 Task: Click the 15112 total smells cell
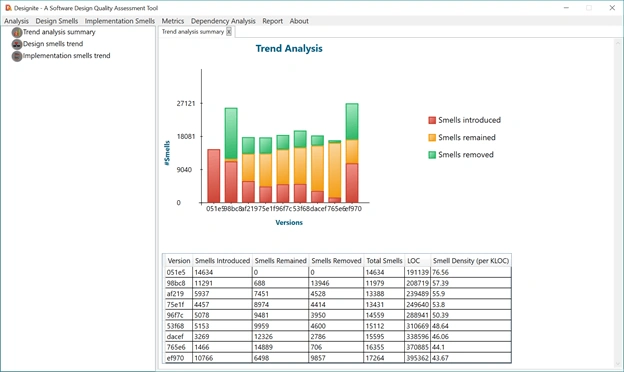384,326
